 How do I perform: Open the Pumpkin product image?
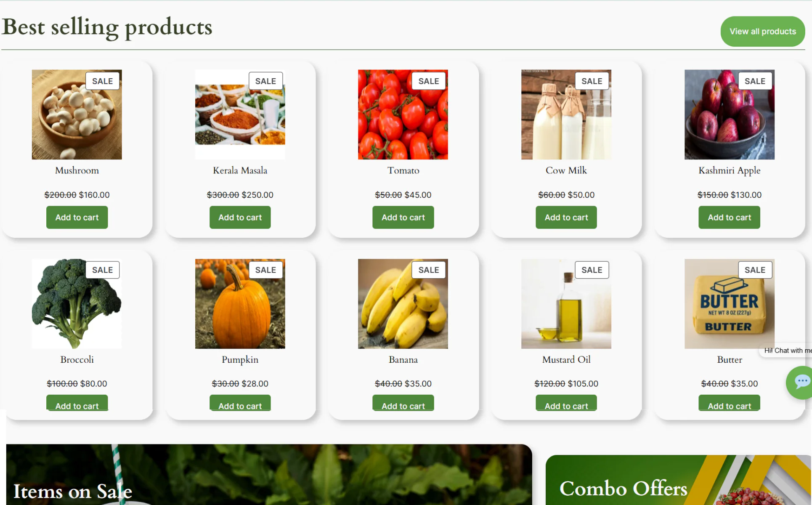point(240,304)
